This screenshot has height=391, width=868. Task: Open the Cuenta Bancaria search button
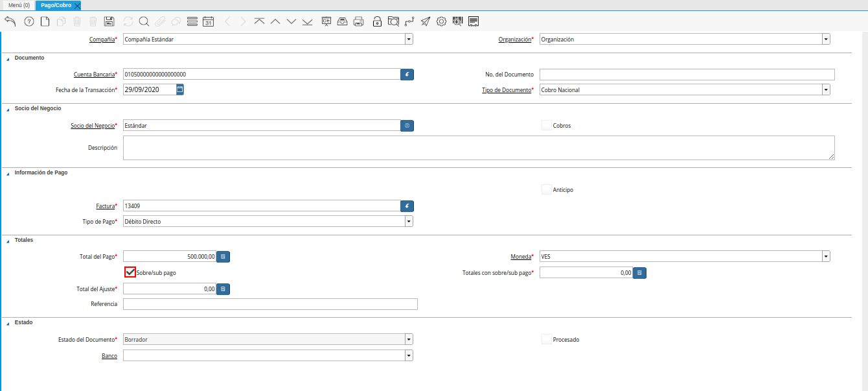point(407,74)
